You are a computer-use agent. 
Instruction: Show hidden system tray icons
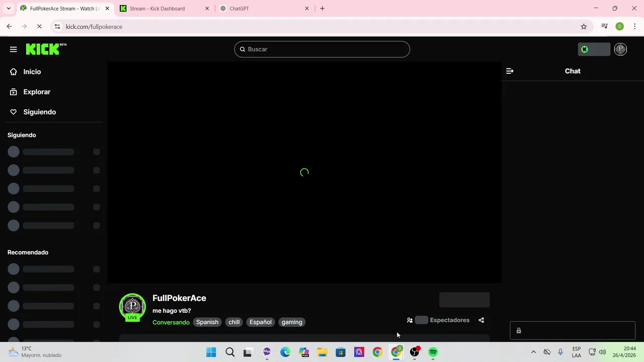coord(533,352)
